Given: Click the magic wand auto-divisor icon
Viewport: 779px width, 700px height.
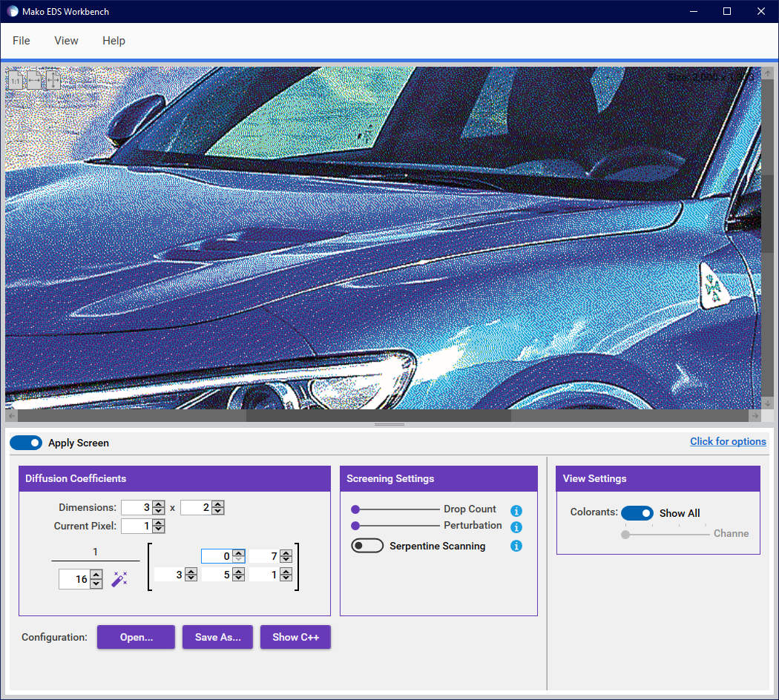Looking at the screenshot, I should 119,579.
